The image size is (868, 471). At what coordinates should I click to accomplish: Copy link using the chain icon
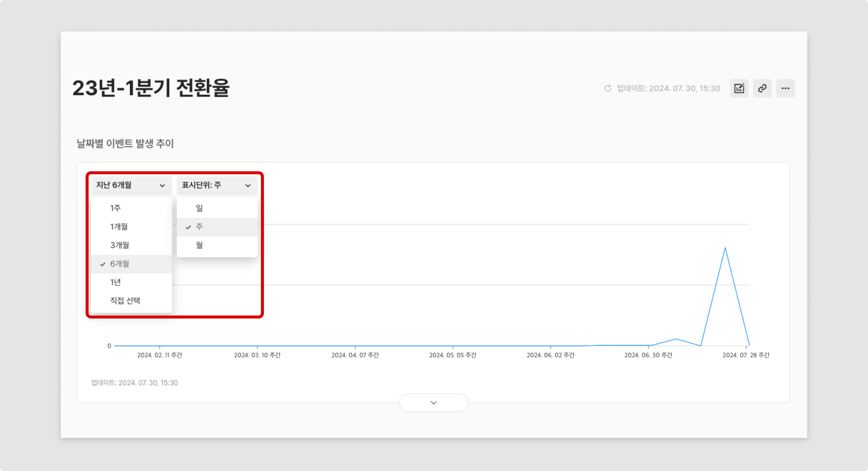762,89
